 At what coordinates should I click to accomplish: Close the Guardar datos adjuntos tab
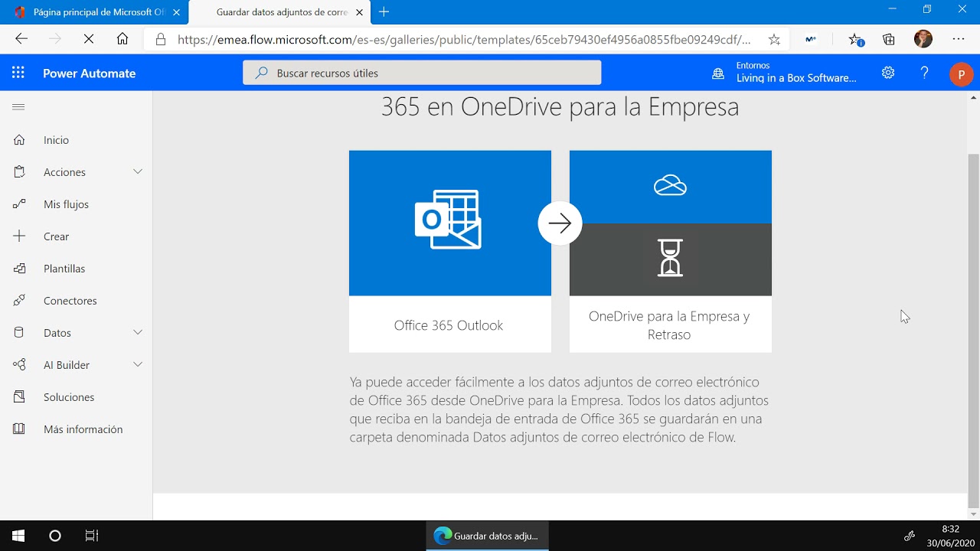359,12
